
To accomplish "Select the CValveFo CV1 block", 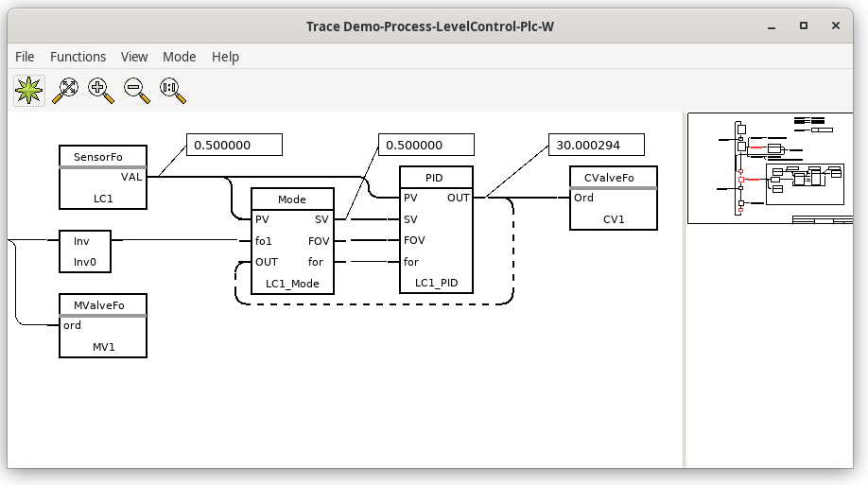I will [x=614, y=199].
